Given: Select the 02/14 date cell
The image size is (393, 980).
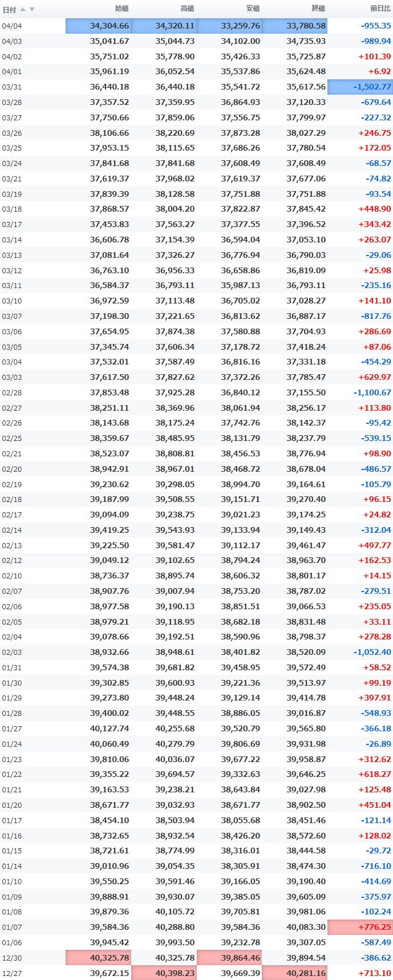Looking at the screenshot, I should [12, 531].
